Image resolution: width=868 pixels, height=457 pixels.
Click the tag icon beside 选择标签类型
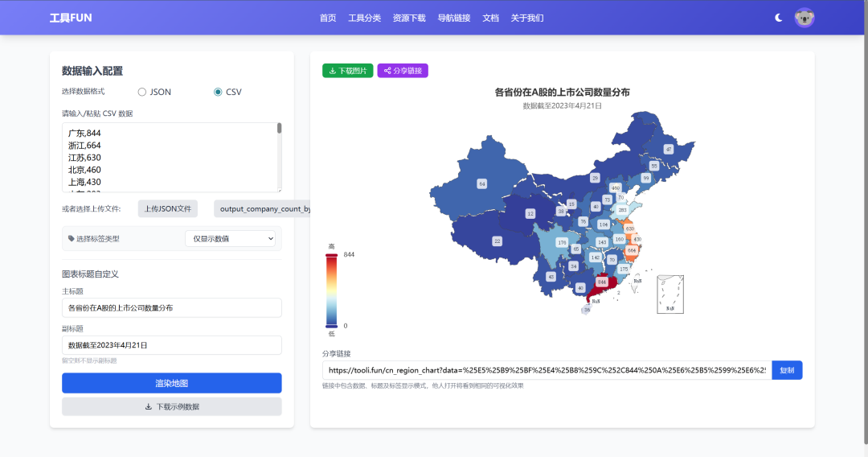point(71,239)
